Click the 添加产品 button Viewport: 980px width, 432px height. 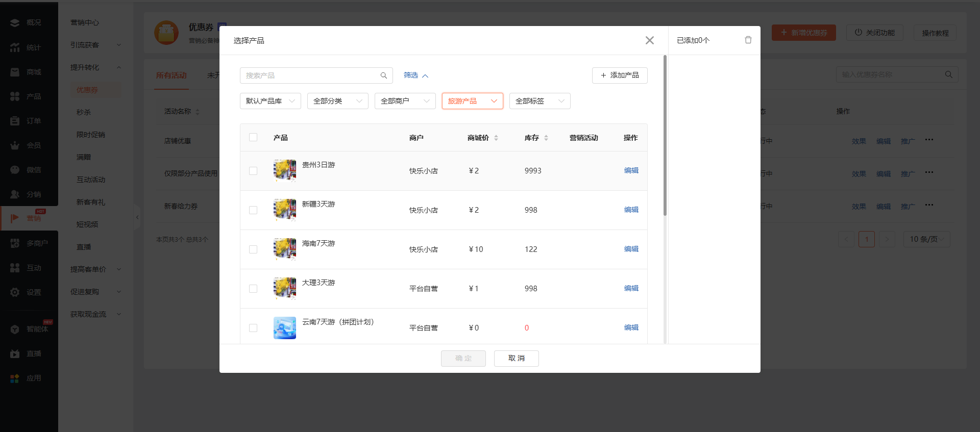click(x=620, y=75)
